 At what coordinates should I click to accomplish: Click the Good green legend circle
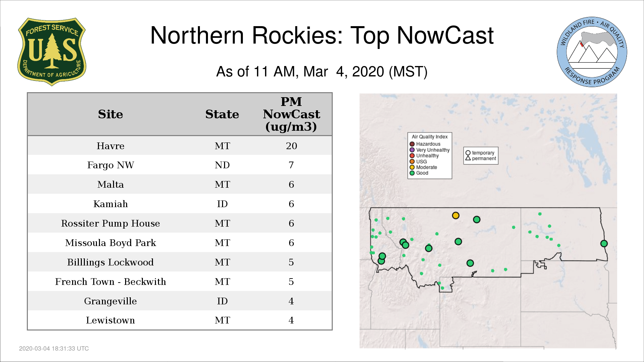point(412,173)
